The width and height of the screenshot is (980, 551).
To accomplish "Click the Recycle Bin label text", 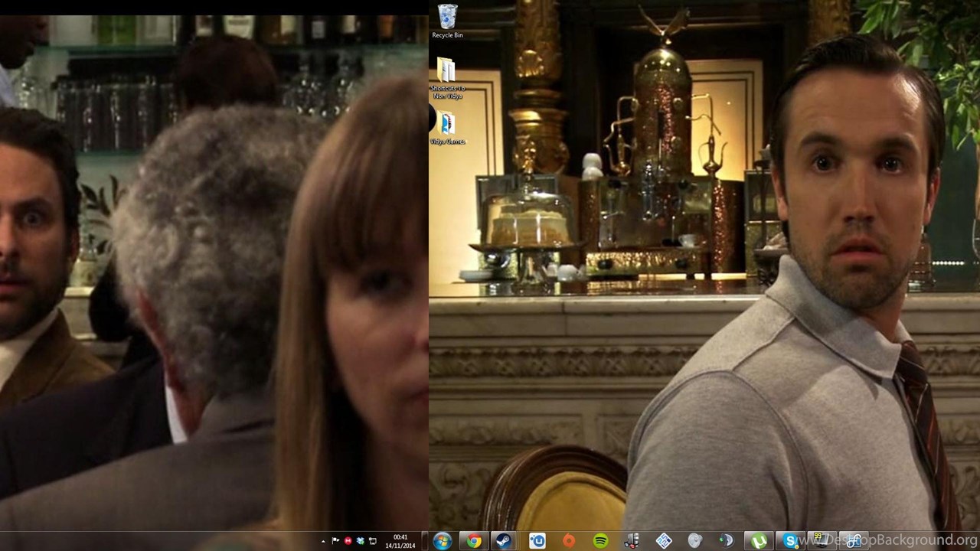I will (447, 35).
